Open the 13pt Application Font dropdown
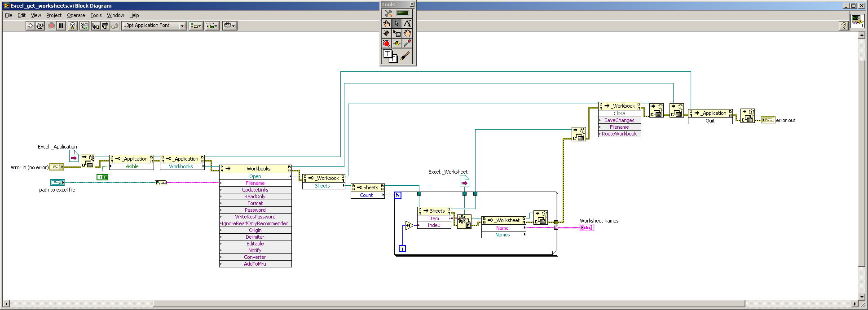 coord(154,26)
